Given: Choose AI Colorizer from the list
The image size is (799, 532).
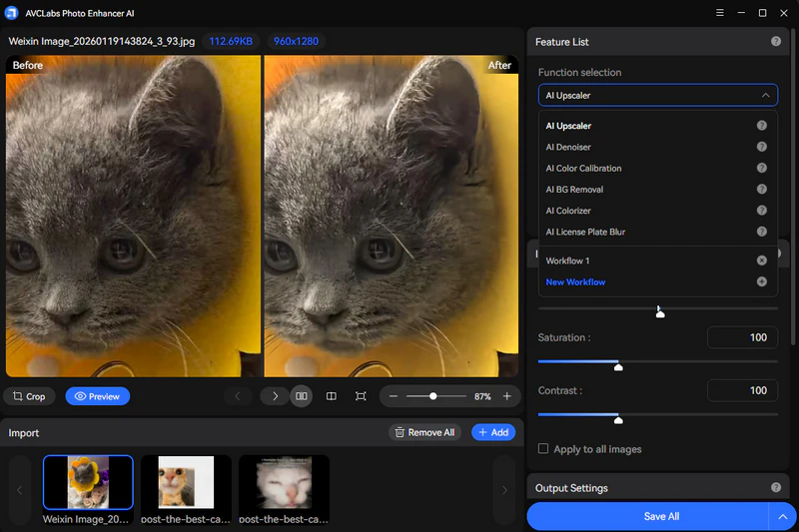Looking at the screenshot, I should pyautogui.click(x=568, y=211).
